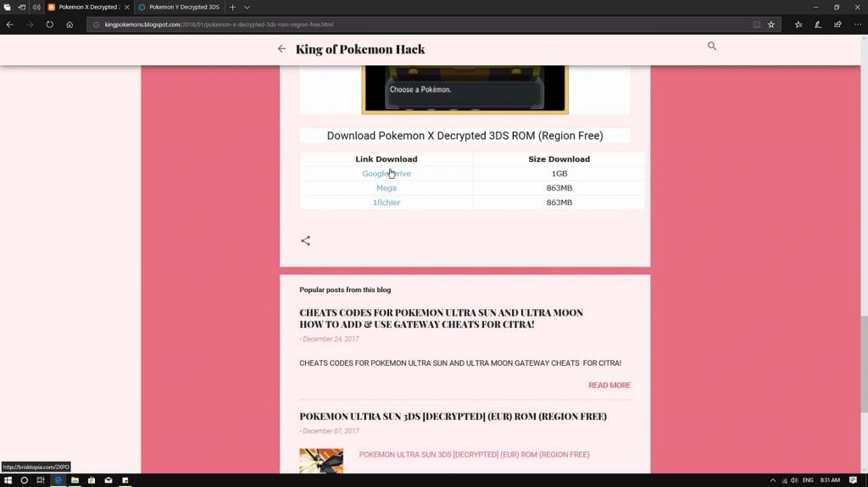Click the December 24, 2017 date link
Screen dimensions: 868x487
(x=331, y=339)
